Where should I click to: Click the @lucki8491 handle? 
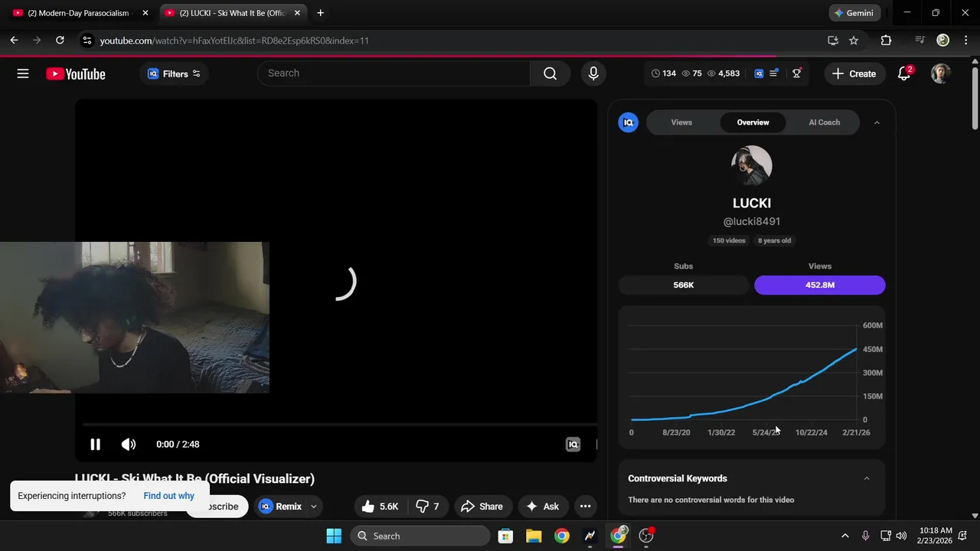coord(752,221)
